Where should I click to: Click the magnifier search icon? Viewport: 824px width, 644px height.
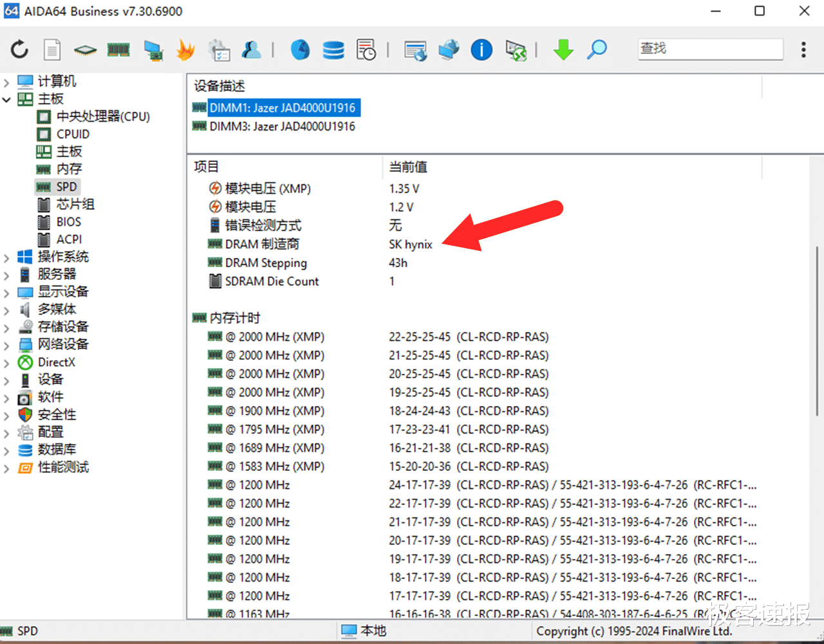tap(597, 50)
